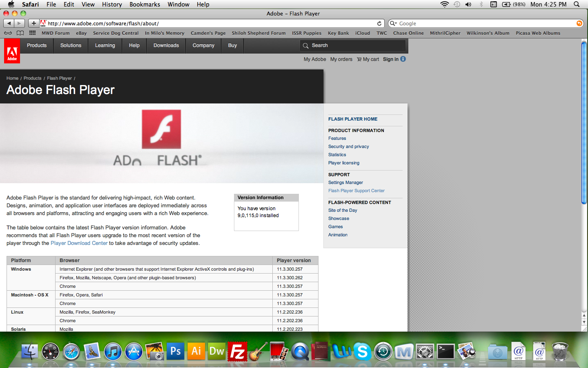This screenshot has width=588, height=368.
Task: Open Terminal from the dock
Action: 445,351
